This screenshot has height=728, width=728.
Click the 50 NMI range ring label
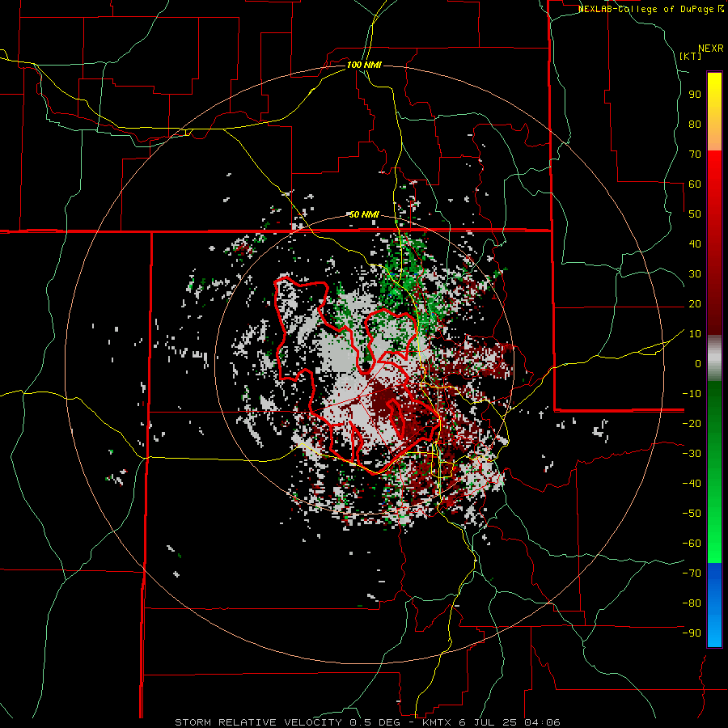pos(364,214)
